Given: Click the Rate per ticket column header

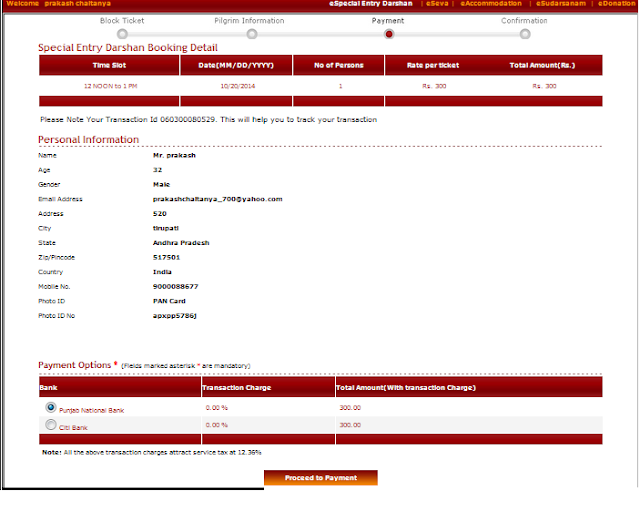Looking at the screenshot, I should 433,65.
